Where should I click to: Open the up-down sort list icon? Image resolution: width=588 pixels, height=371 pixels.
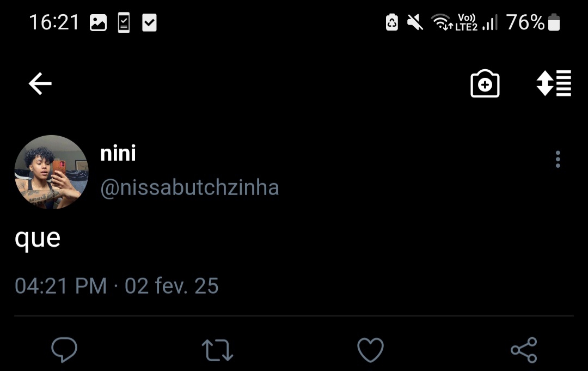coord(554,83)
